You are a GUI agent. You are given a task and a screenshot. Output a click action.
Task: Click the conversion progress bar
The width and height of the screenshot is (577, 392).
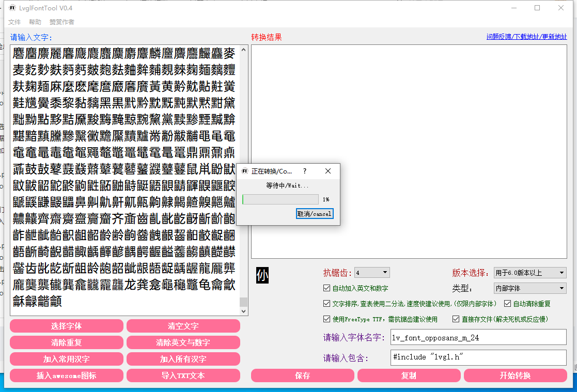[280, 199]
